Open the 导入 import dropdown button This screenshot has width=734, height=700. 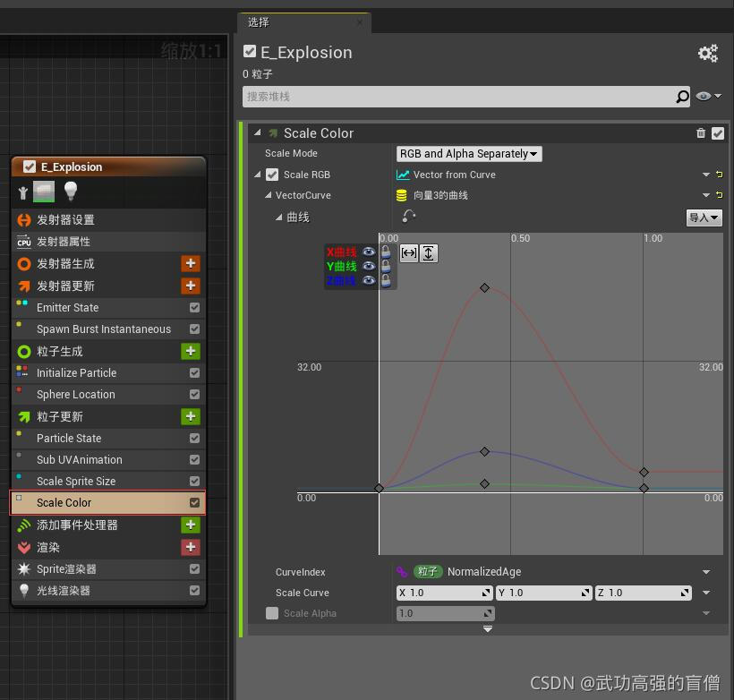point(704,218)
